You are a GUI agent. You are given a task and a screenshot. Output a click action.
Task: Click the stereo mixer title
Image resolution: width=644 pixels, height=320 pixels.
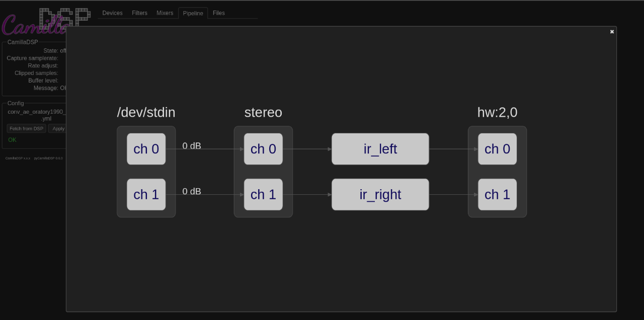tap(263, 113)
